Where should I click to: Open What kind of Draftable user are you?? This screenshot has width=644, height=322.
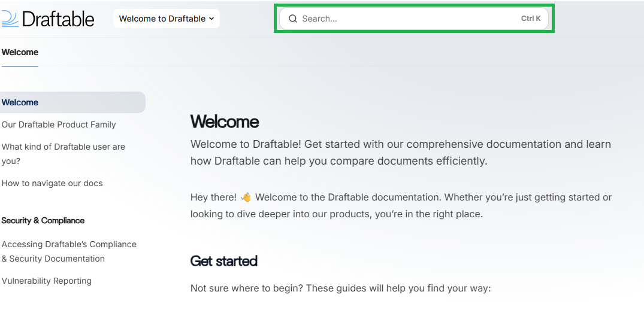tap(64, 153)
